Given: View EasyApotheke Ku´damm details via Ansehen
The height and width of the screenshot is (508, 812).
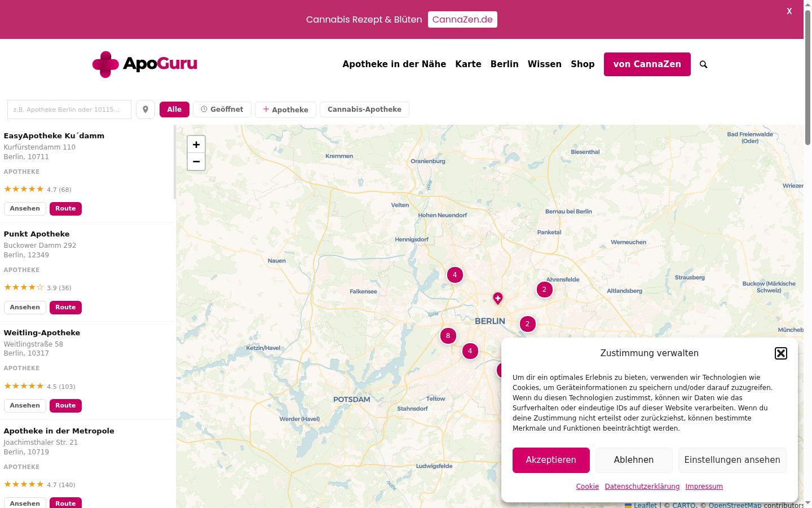Looking at the screenshot, I should click(x=25, y=209).
